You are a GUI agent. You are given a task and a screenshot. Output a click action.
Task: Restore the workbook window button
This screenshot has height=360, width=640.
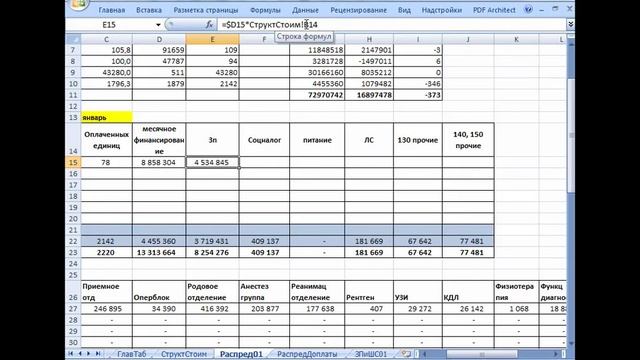point(555,9)
